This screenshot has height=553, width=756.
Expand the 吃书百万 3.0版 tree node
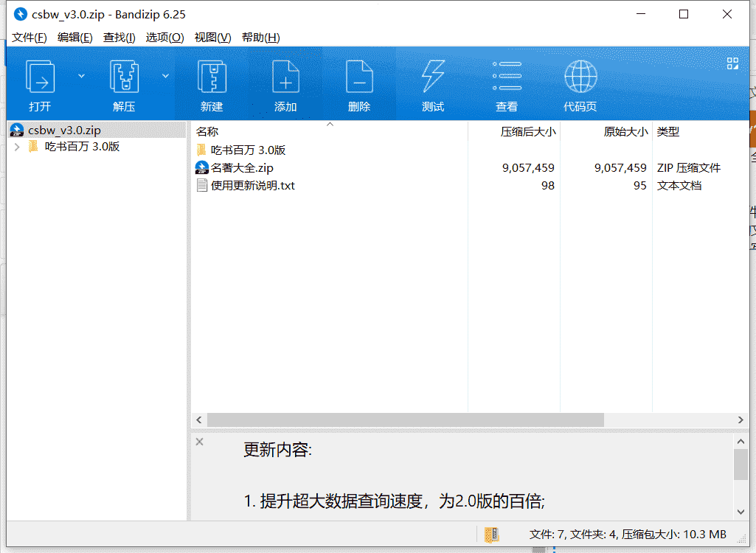[x=18, y=147]
